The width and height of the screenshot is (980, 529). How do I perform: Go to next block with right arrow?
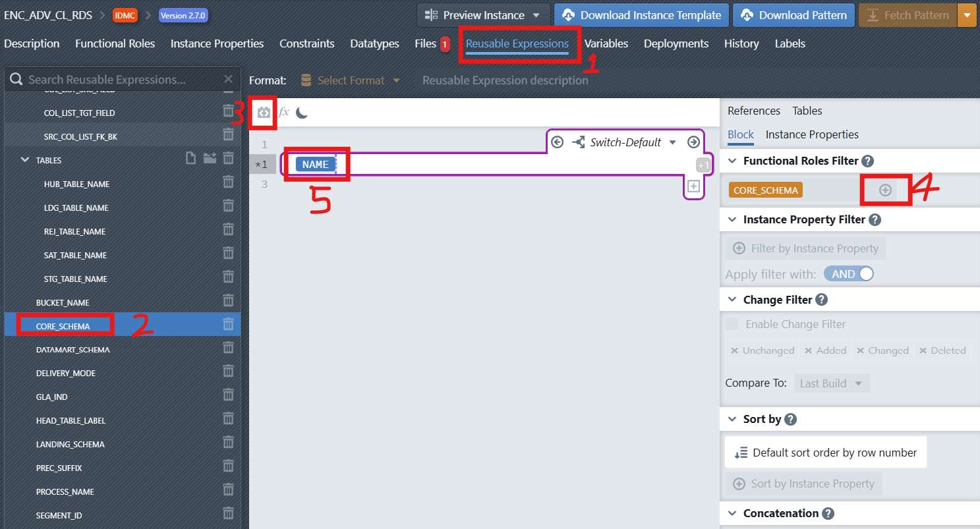point(693,142)
